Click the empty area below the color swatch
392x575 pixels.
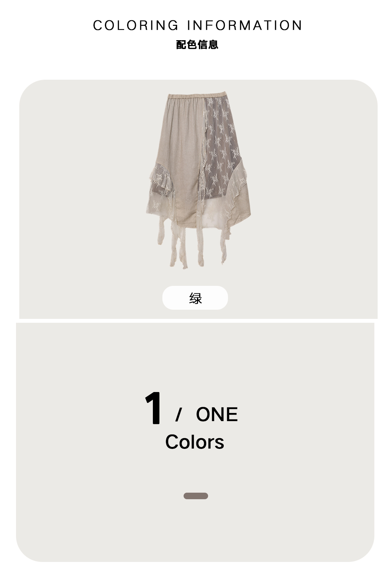click(x=195, y=529)
